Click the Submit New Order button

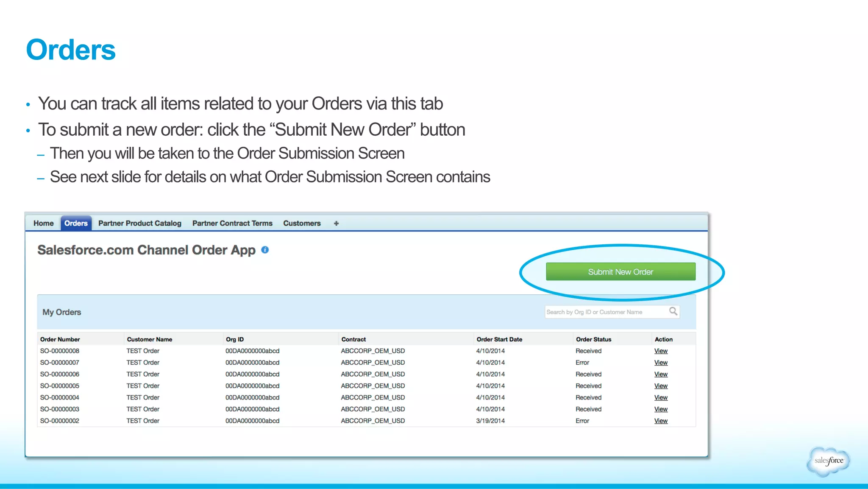point(620,271)
